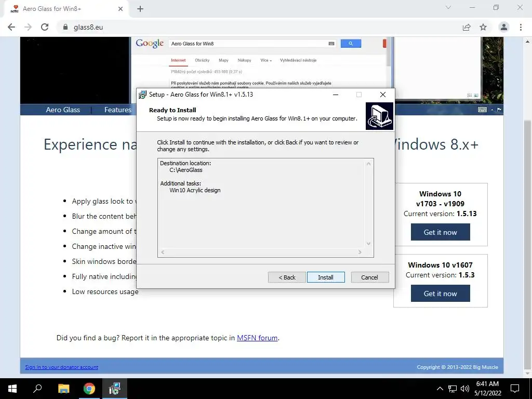Click the Install button in Setup dialog
This screenshot has height=399, width=532.
[326, 277]
